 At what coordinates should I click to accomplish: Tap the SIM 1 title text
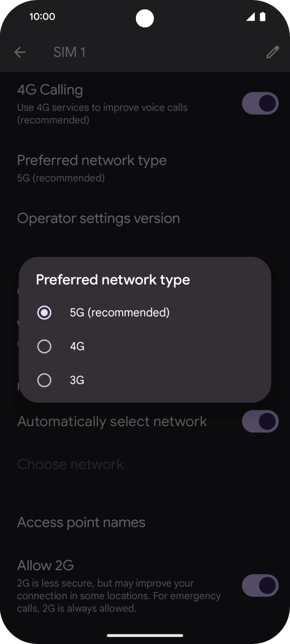69,52
